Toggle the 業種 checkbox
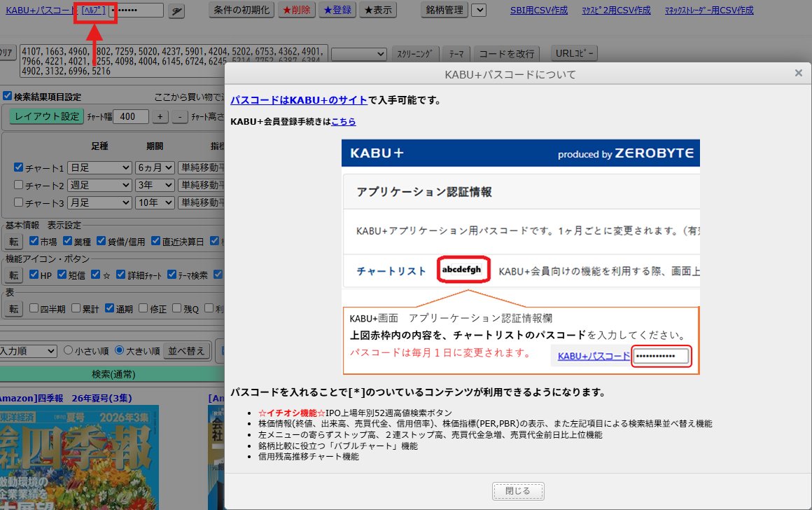812x510 pixels. 68,240
